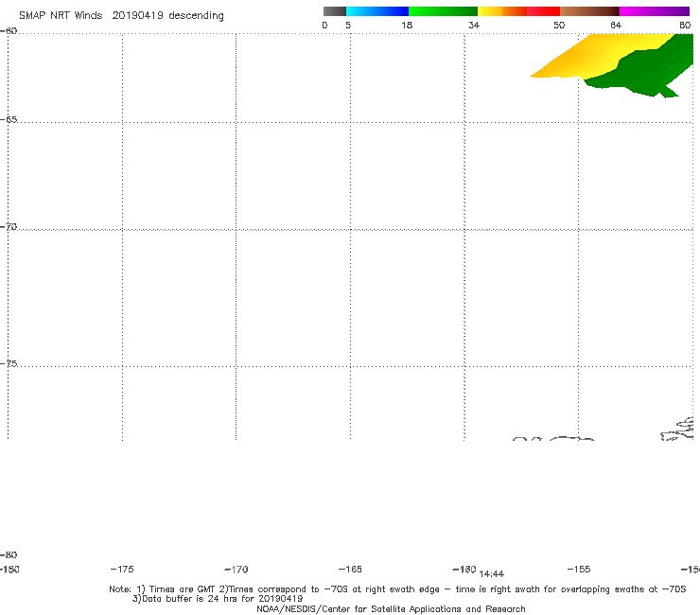Click the 'Times are GMT' note line
The height and width of the screenshot is (615, 700).
pyautogui.click(x=397, y=589)
